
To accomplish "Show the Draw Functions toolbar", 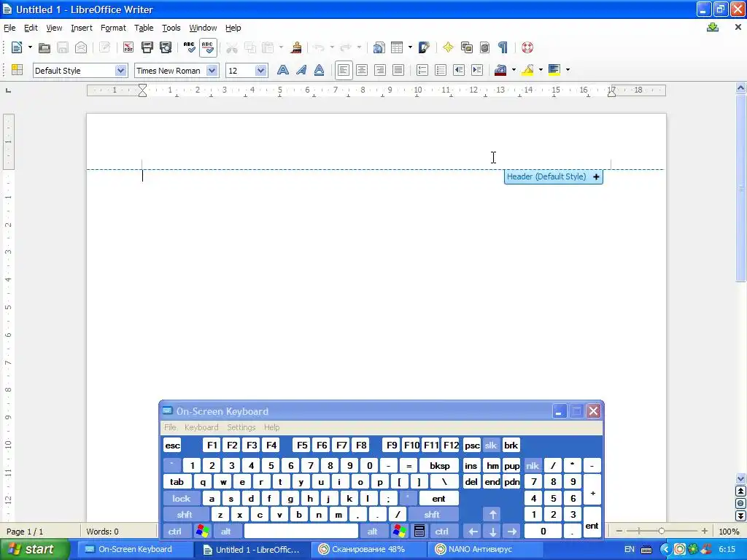I will 424,47.
